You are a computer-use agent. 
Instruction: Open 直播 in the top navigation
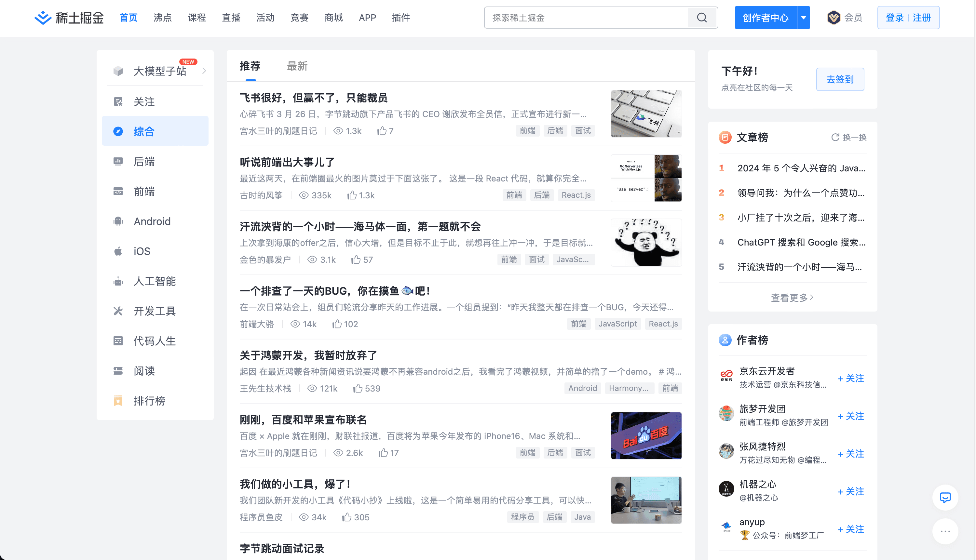coord(231,18)
